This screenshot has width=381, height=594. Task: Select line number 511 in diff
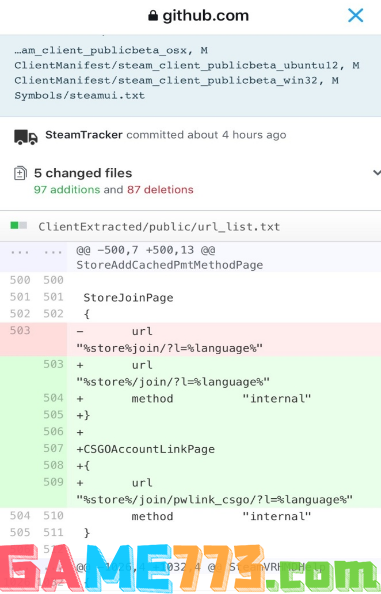(53, 533)
